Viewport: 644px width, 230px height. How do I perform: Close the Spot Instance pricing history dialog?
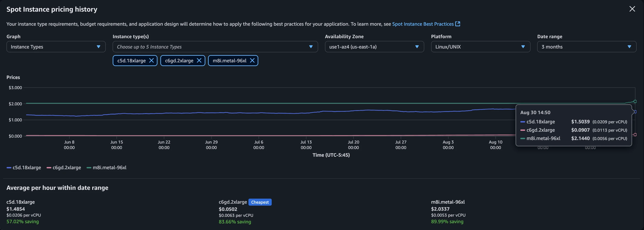[632, 9]
